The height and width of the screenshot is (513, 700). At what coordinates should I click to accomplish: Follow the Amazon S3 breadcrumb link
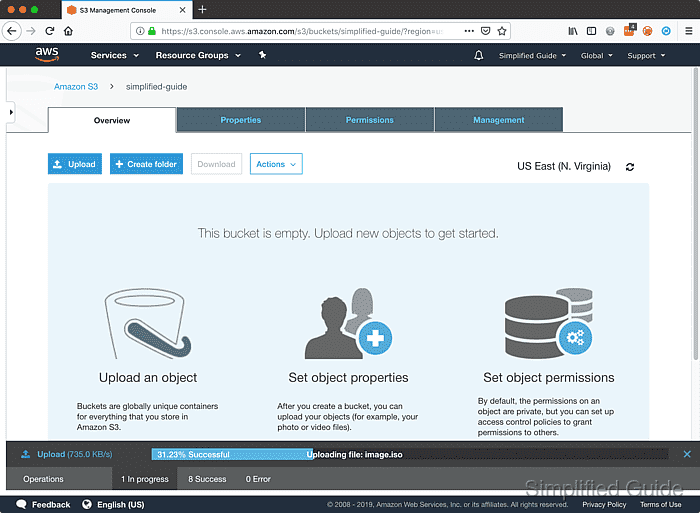click(76, 87)
